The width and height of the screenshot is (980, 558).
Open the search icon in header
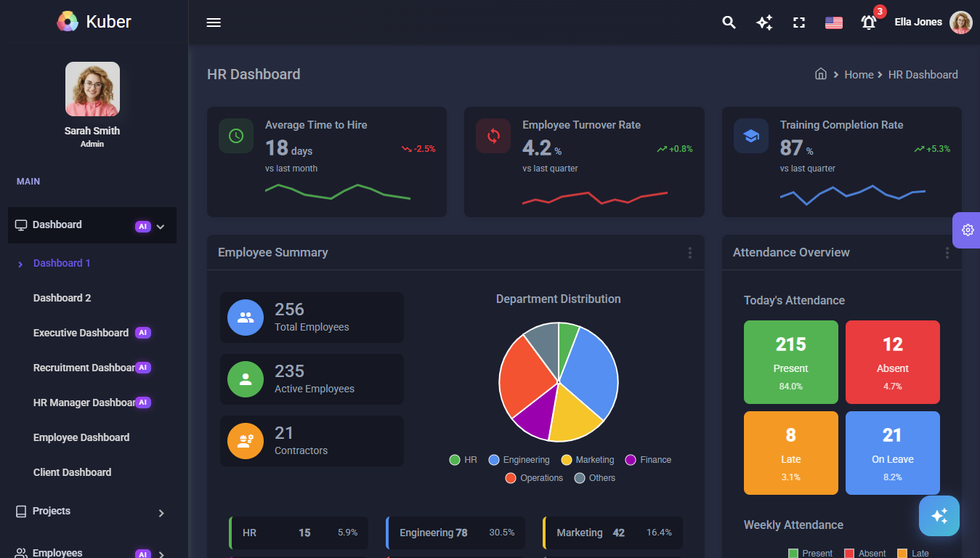click(x=729, y=23)
